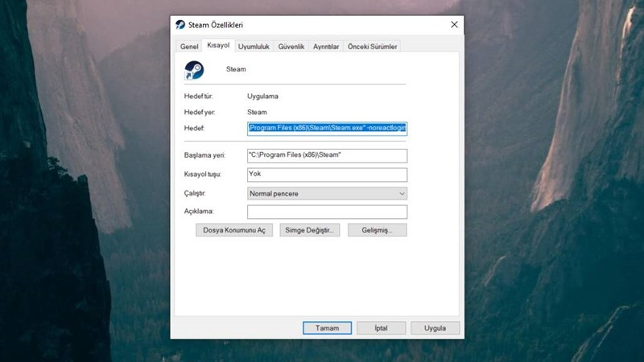Switch to the Ayrıntılar tab
644x362 pixels.
[x=326, y=47]
